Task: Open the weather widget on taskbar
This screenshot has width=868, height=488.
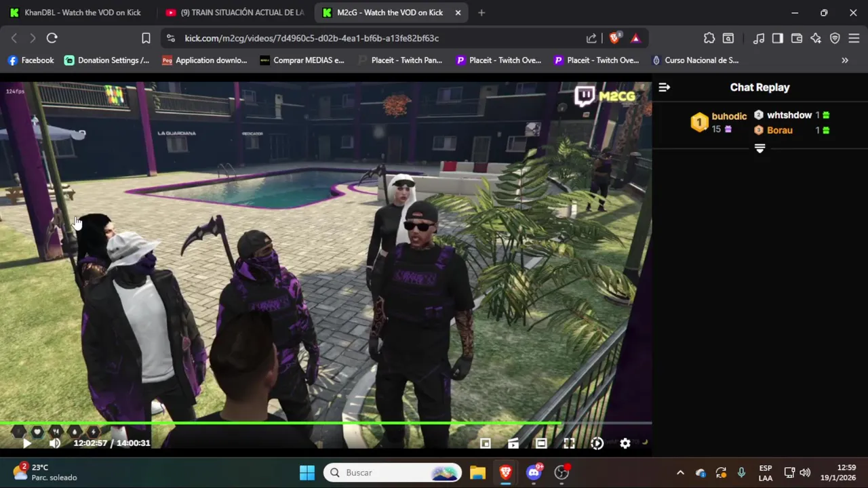Action: click(45, 472)
